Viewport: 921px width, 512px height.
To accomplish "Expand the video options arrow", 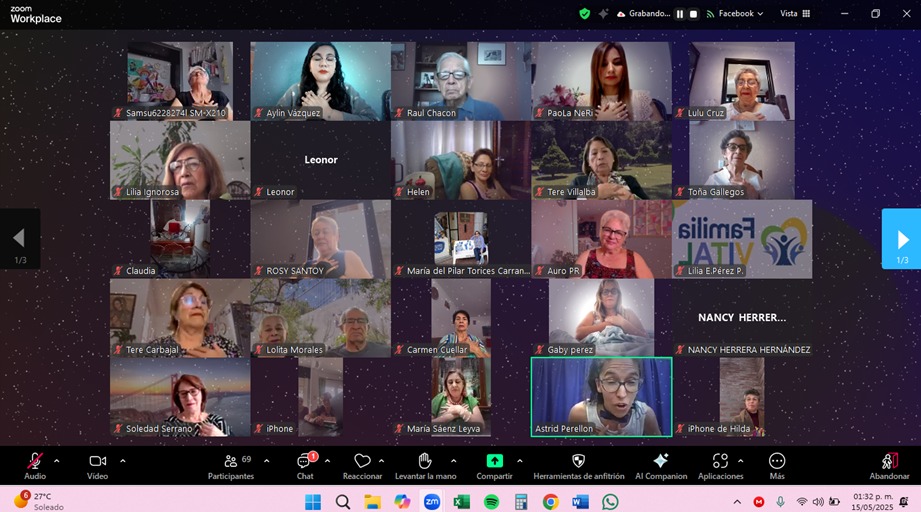I will point(123,461).
